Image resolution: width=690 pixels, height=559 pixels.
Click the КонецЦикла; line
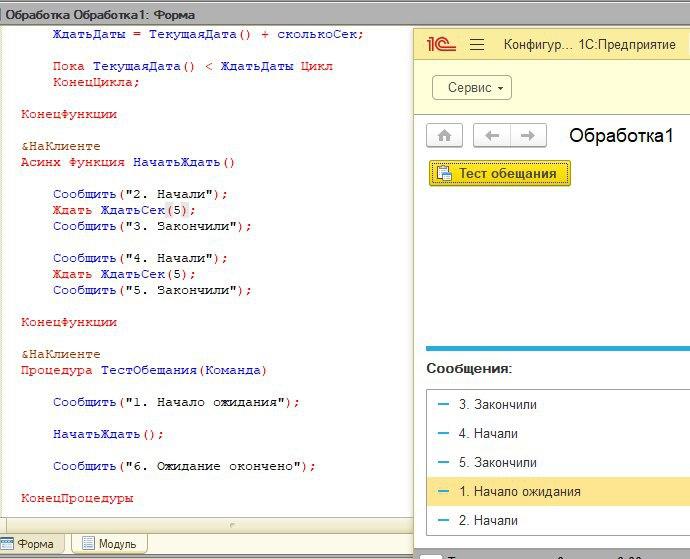click(96, 82)
